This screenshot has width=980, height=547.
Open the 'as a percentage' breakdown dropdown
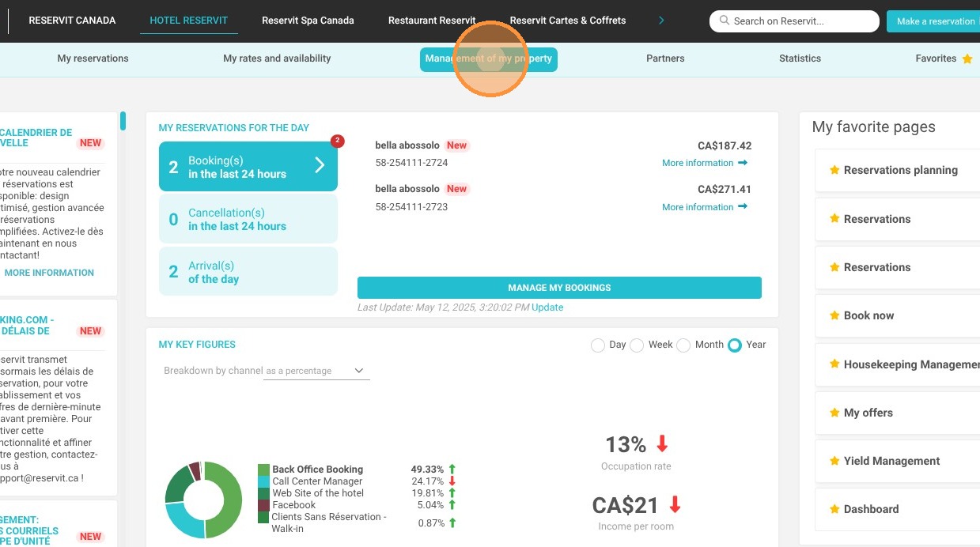click(316, 371)
